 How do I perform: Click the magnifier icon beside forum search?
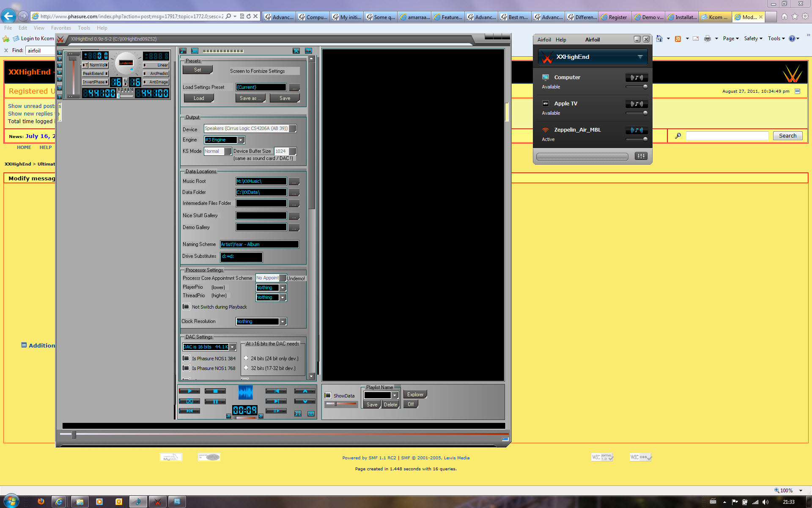pyautogui.click(x=678, y=136)
